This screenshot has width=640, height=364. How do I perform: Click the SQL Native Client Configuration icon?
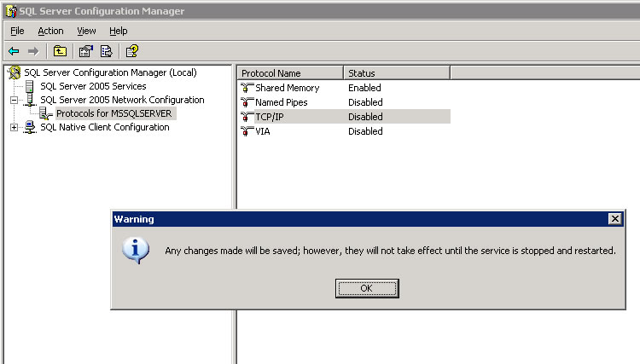(x=30, y=128)
